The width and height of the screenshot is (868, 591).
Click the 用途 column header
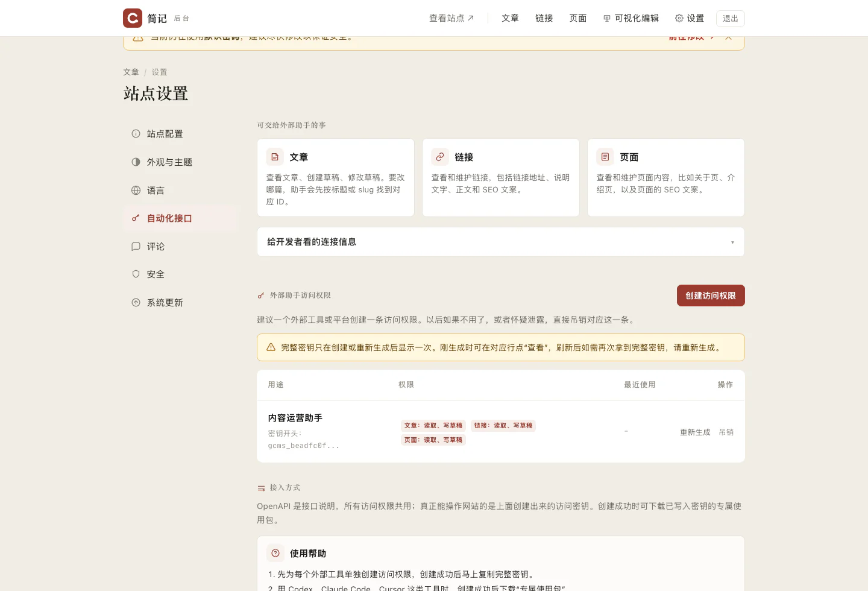(275, 385)
